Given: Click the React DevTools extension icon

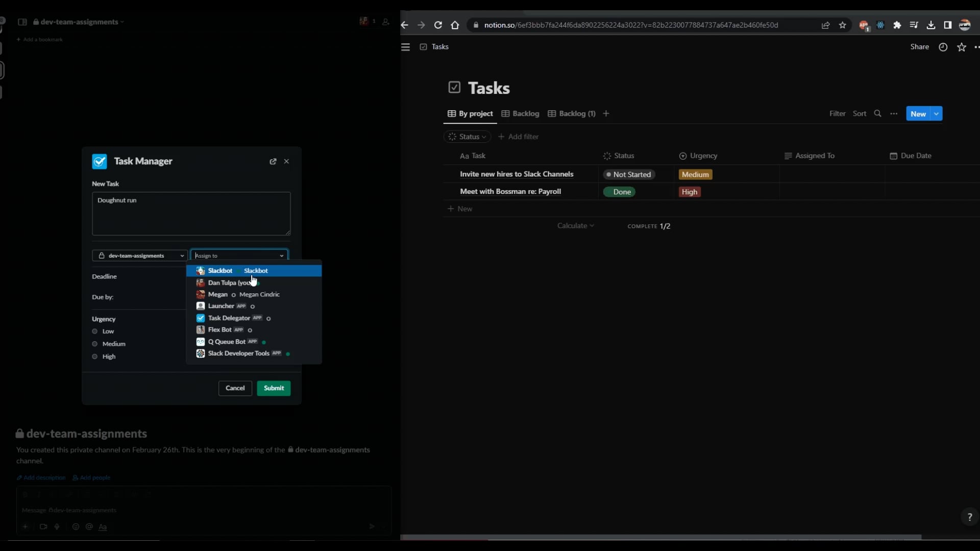Looking at the screenshot, I should (879, 25).
